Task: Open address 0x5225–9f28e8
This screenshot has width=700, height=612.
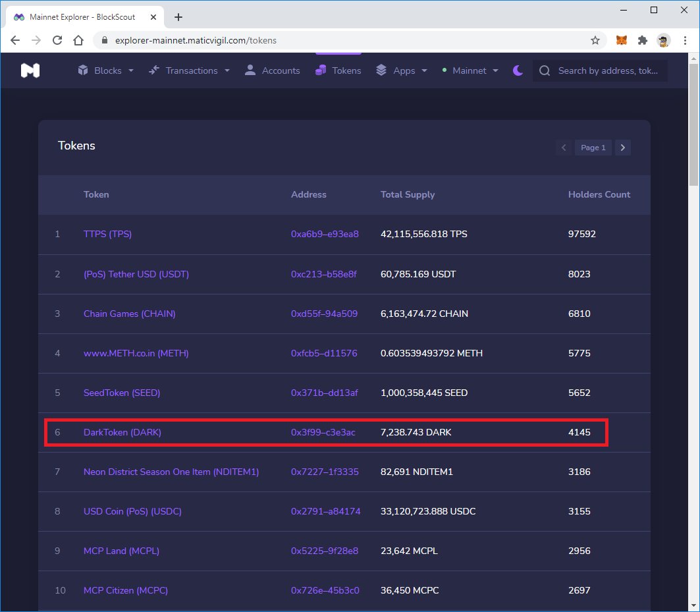Action: coord(325,551)
